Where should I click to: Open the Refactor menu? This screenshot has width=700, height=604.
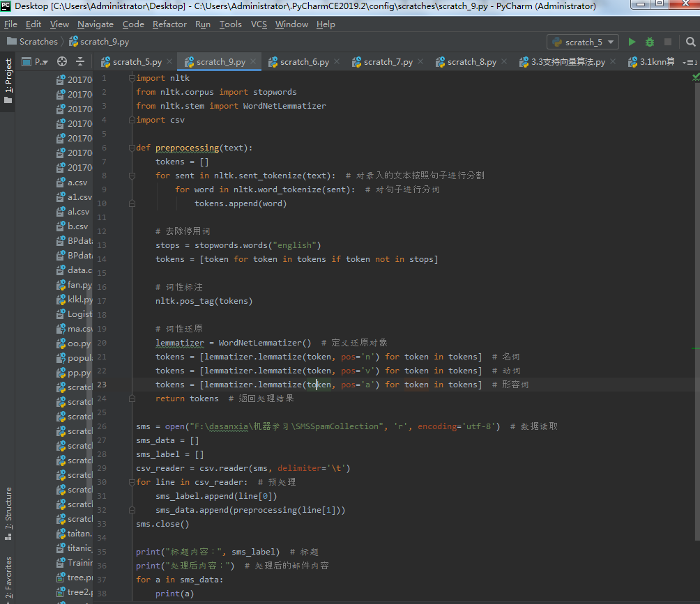click(169, 24)
